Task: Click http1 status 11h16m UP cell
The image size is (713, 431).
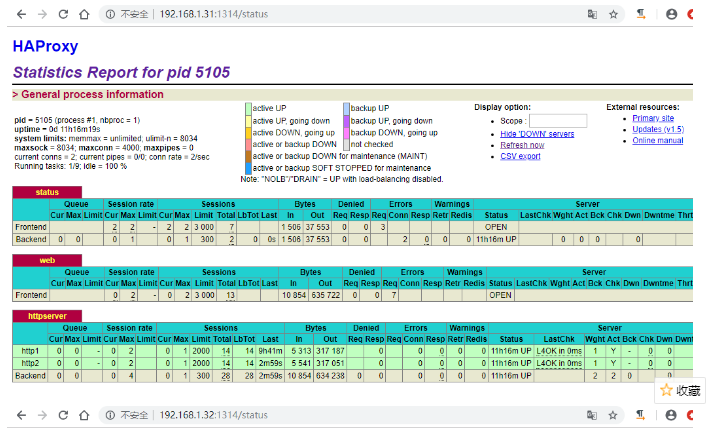Action: (x=511, y=351)
